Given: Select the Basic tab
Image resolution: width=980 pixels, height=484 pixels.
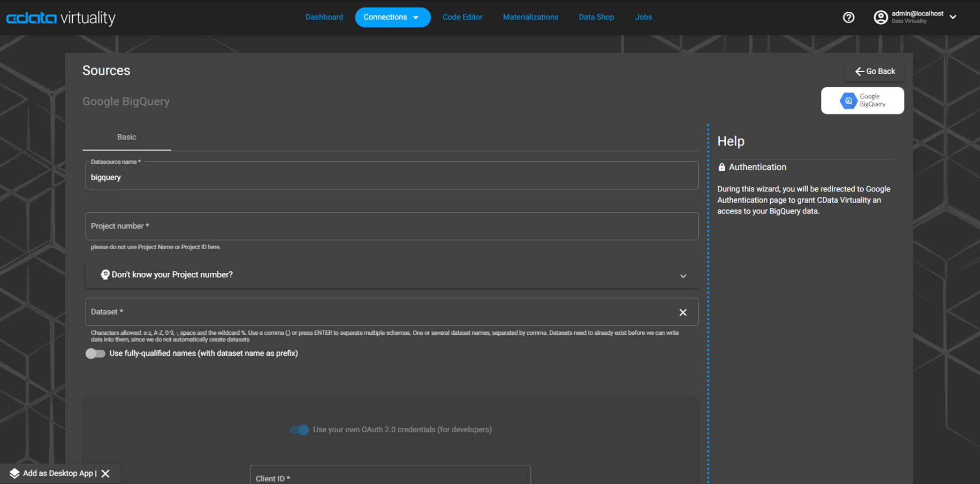Looking at the screenshot, I should [x=127, y=137].
